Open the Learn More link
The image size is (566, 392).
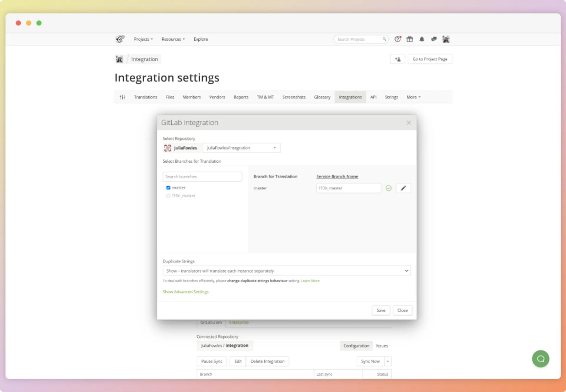pyautogui.click(x=310, y=281)
